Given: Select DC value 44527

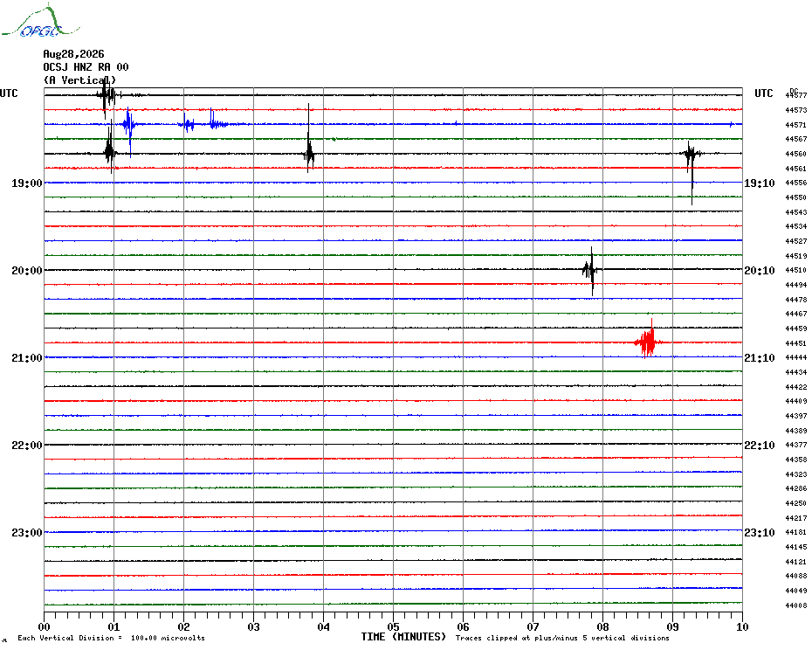Looking at the screenshot, I should 796,241.
